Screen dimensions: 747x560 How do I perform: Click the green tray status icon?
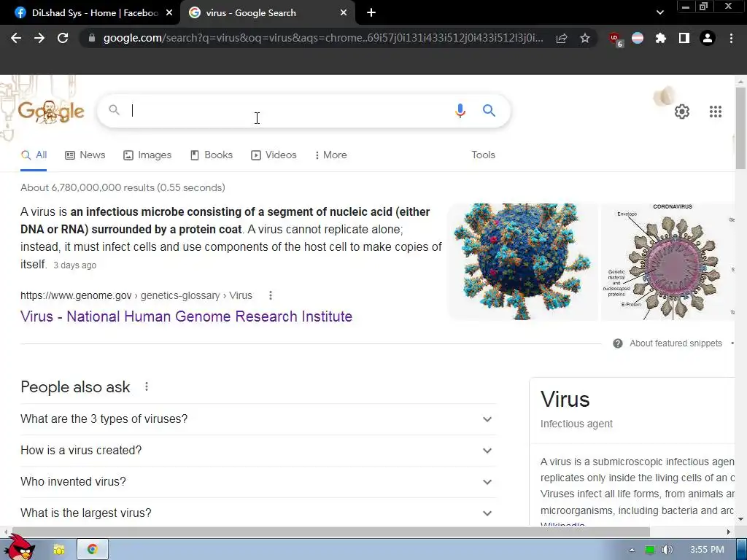tap(649, 550)
